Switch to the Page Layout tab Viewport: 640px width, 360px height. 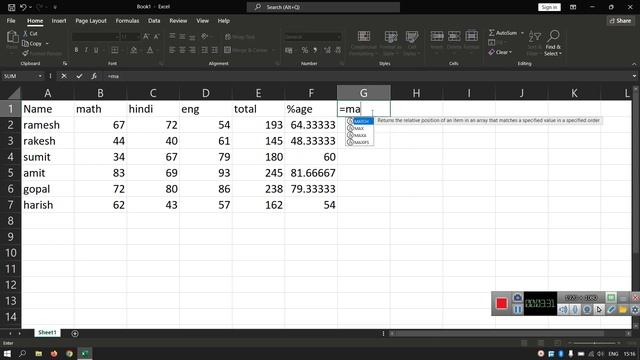pos(91,20)
